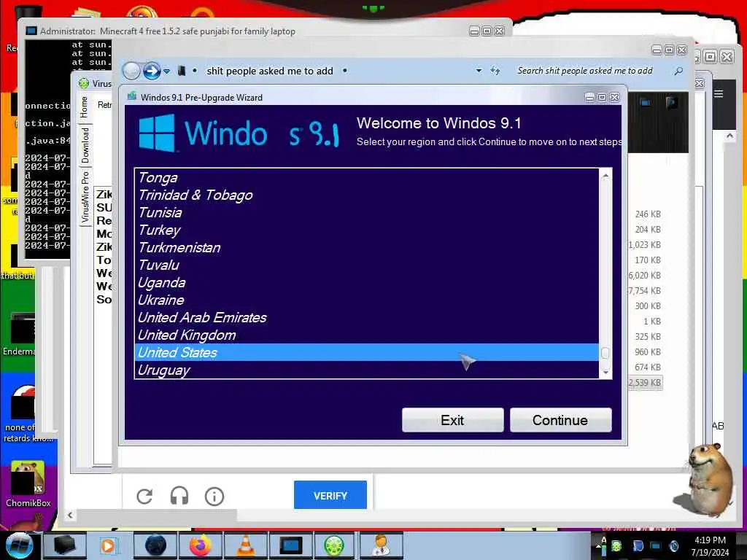Screen dimensions: 747x560
Task: Click the horizontal scrollbar left arrow
Action: 70,515
